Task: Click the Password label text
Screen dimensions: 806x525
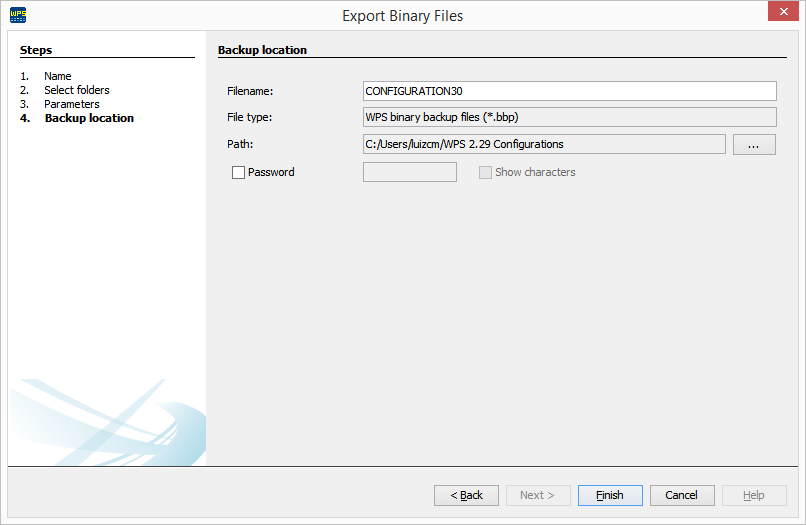Action: [271, 172]
